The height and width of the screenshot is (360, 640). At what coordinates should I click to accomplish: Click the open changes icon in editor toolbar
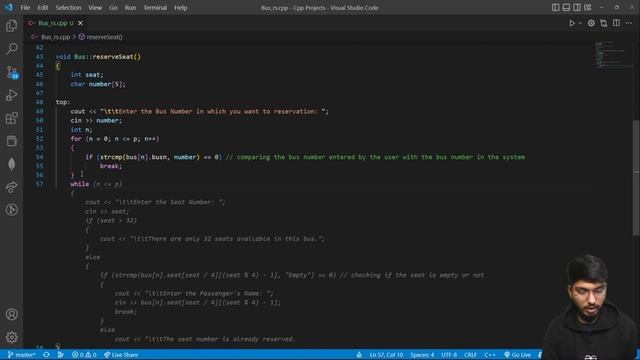pyautogui.click(x=604, y=23)
